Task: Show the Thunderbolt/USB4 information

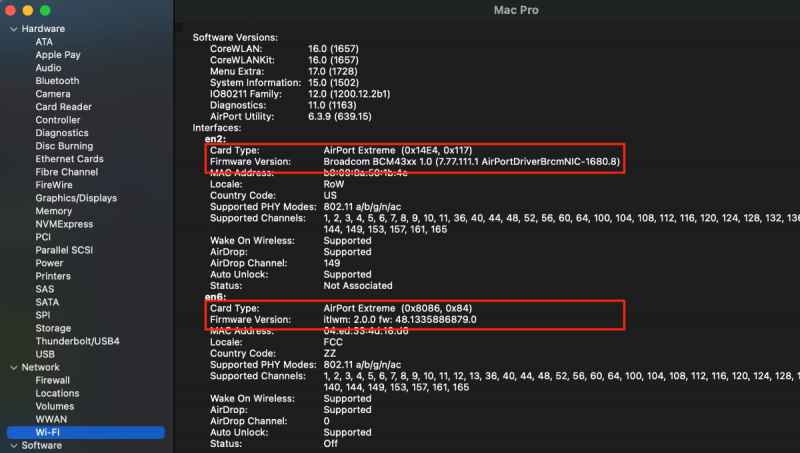Action: click(77, 341)
